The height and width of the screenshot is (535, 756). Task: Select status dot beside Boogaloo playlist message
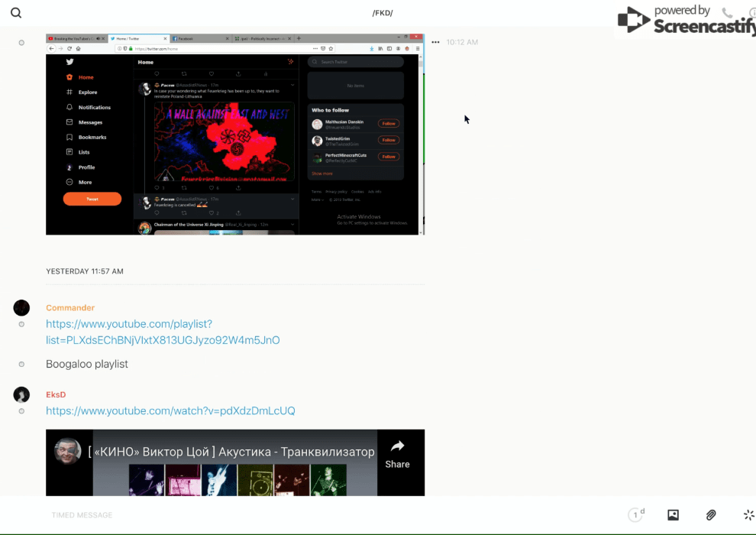tap(21, 365)
